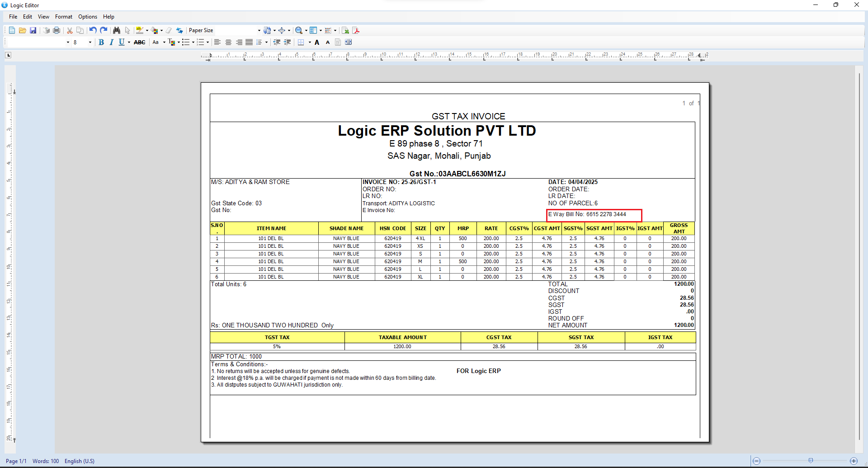Expand the font size dropdown

point(90,42)
